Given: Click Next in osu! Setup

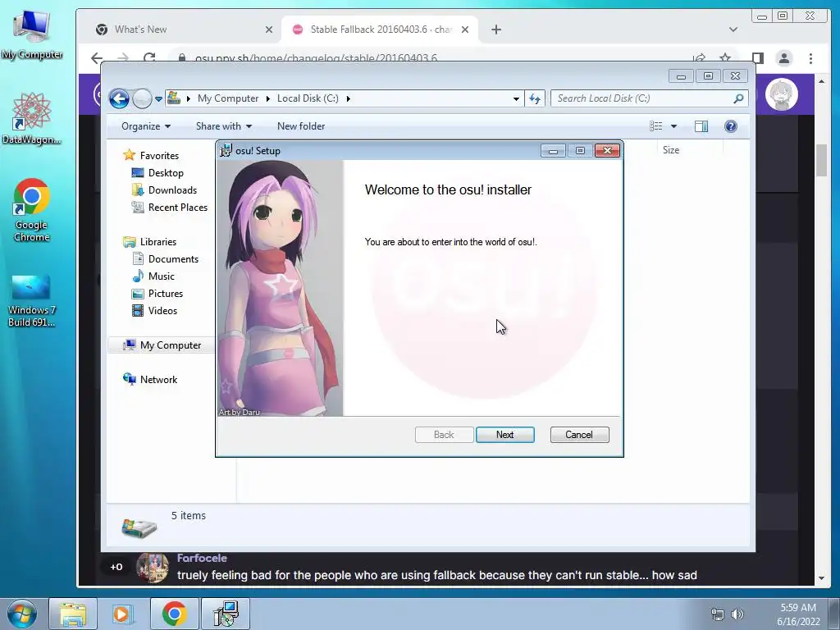Looking at the screenshot, I should tap(504, 435).
